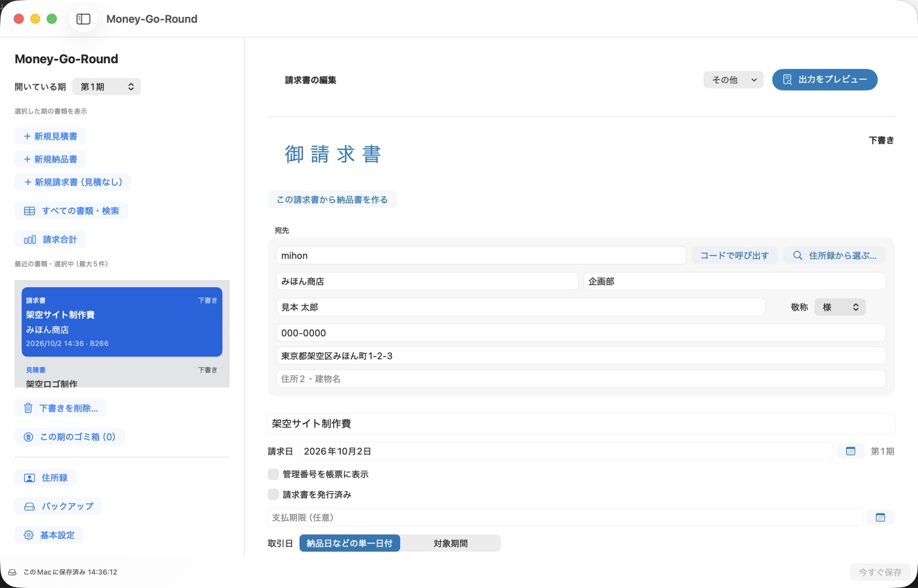Click 住所録から選ぶ… search button
918x588 pixels.
click(835, 256)
